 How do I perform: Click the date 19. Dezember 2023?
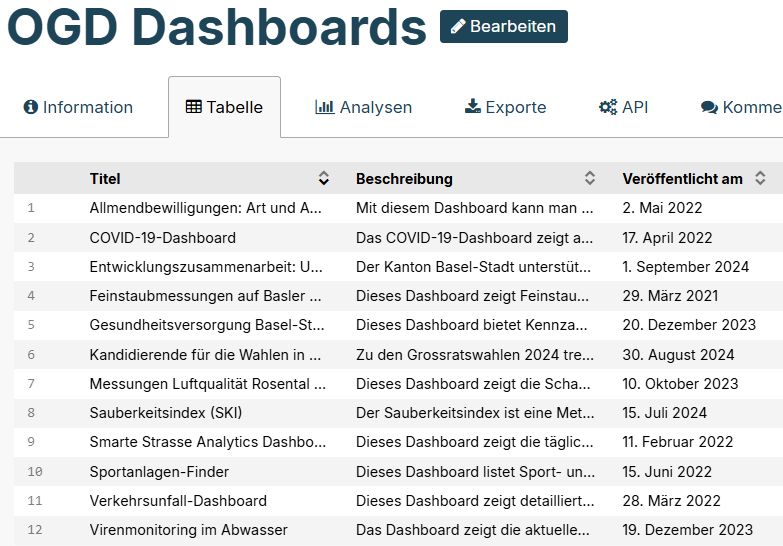click(x=688, y=530)
